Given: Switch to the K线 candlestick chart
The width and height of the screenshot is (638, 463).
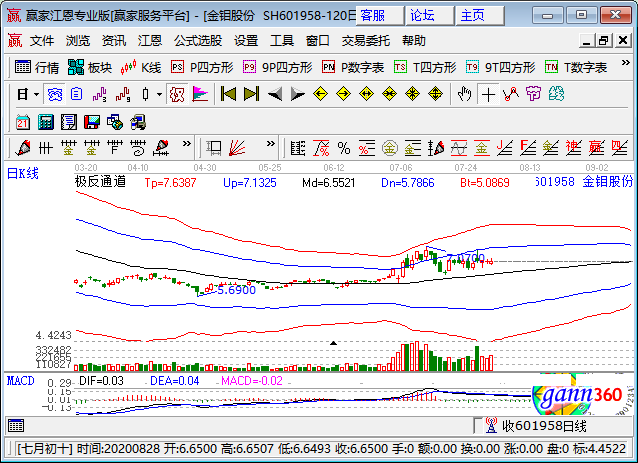Looking at the screenshot, I should pos(141,67).
